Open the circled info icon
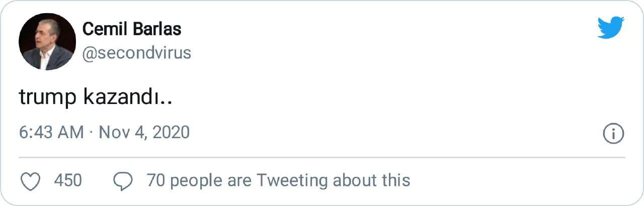 click(x=613, y=134)
